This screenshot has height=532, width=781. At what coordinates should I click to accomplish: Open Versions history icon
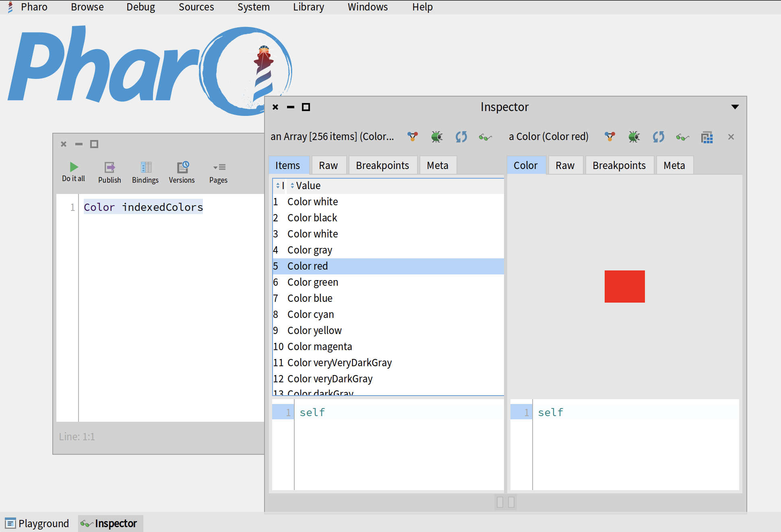click(182, 167)
